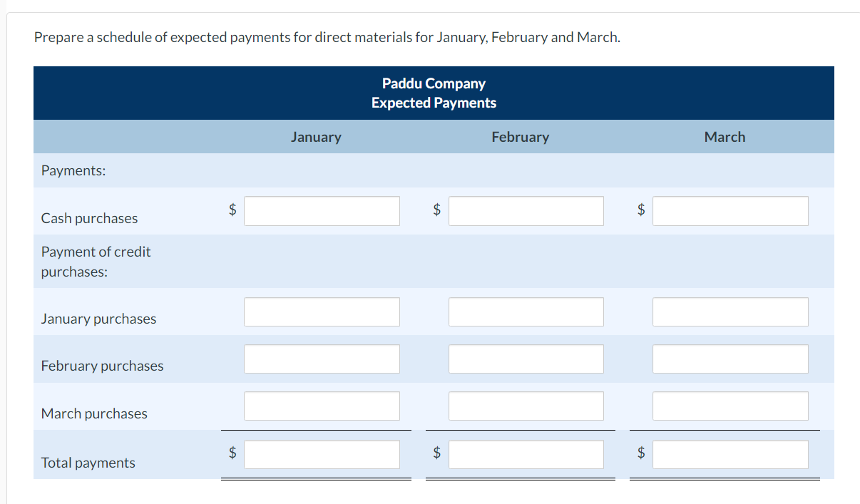The height and width of the screenshot is (504, 860).
Task: Click the Paddu Company title banner
Action: 434,93
